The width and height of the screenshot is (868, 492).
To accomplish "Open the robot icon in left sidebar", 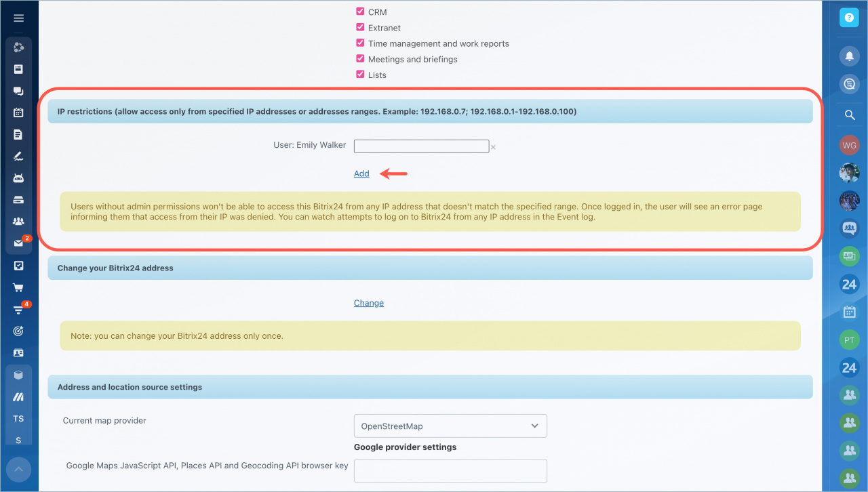I will click(18, 178).
